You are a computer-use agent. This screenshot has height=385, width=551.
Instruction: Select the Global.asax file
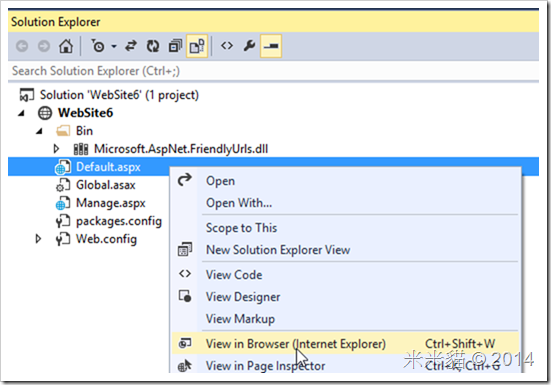coord(105,185)
